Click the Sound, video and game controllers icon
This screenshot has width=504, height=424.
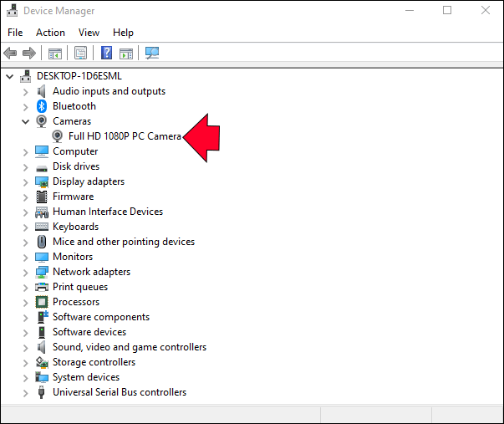[x=42, y=347]
